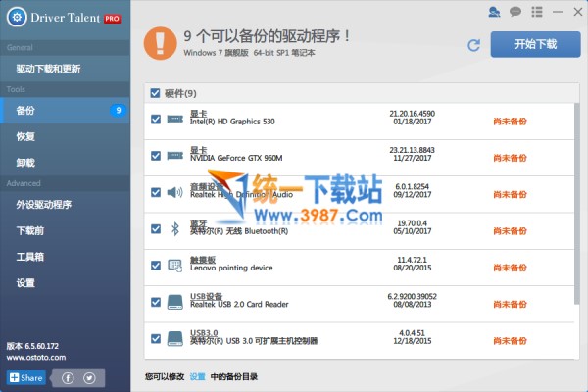Toggle the 硬件(9) select-all checkbox

(155, 93)
